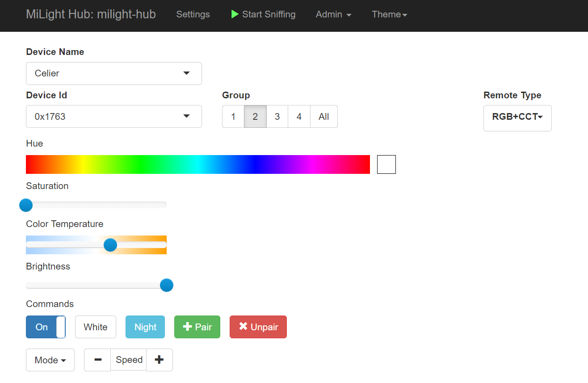Select group 3
588x383 pixels.
277,117
